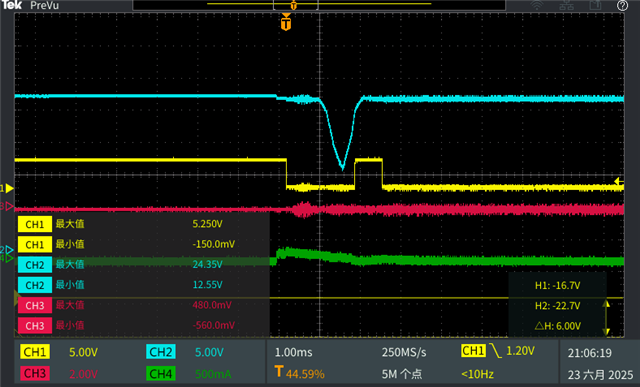Viewport: 640px width, 387px height.
Task: Select the red CH3 channel badge at bottom
Action: 35,373
